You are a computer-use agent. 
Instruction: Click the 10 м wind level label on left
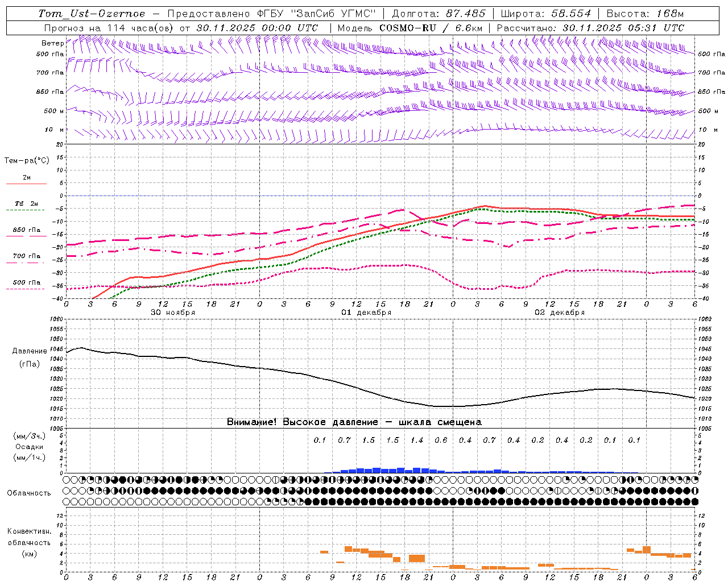pos(55,130)
